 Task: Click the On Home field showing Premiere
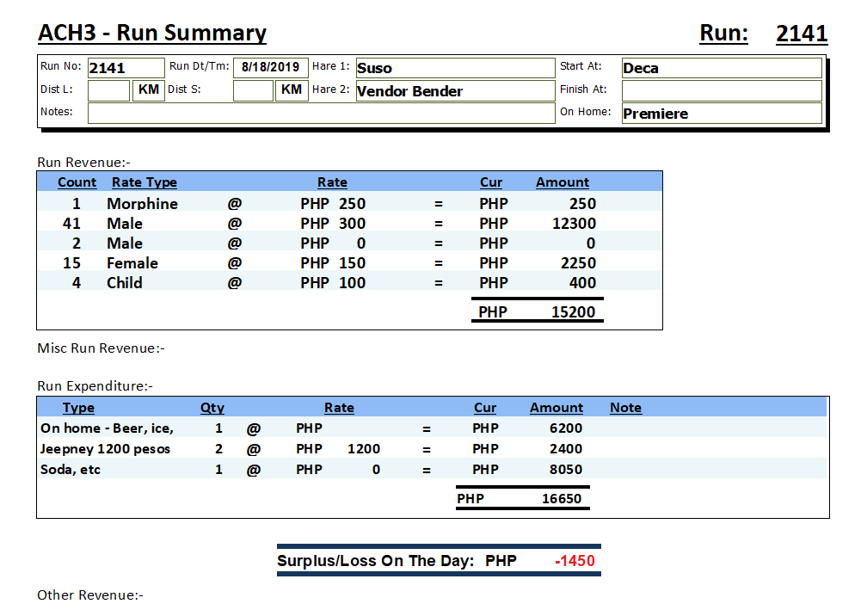[x=721, y=114]
